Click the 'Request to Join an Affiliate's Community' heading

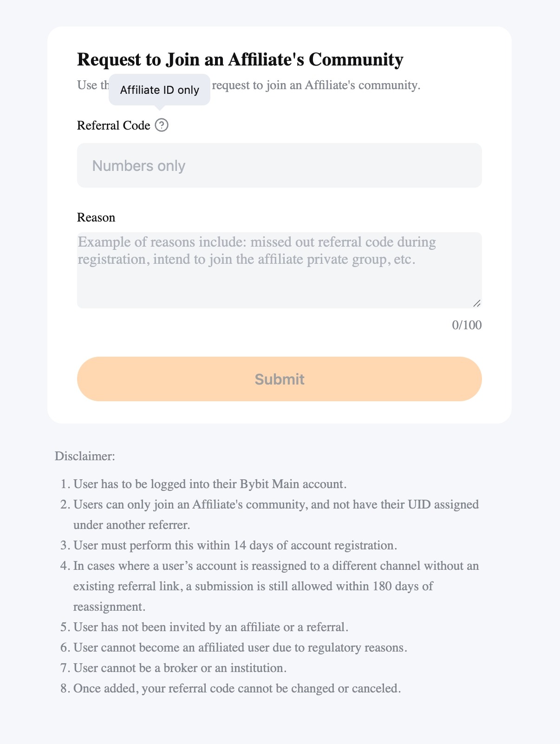click(x=240, y=59)
